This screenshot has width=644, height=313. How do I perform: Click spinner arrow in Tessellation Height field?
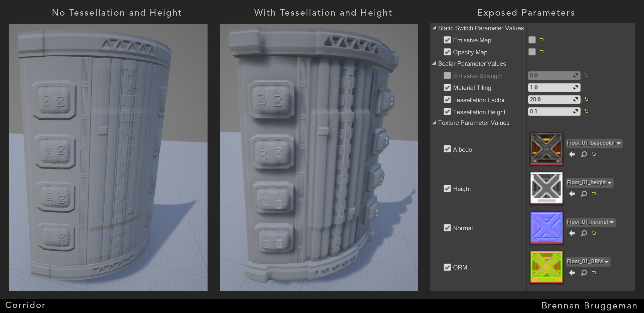[575, 111]
